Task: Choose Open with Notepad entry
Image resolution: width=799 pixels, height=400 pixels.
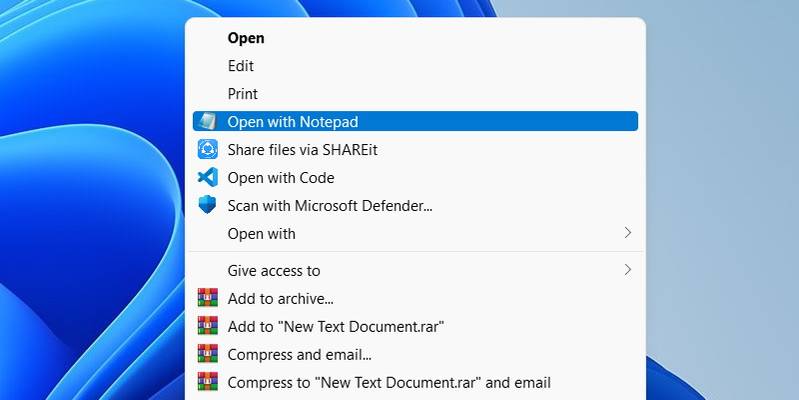Action: coord(415,121)
